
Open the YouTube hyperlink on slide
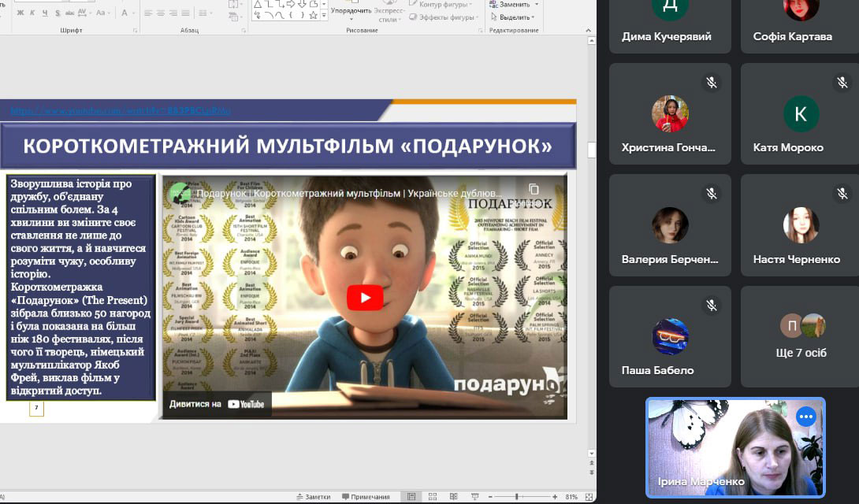[120, 110]
